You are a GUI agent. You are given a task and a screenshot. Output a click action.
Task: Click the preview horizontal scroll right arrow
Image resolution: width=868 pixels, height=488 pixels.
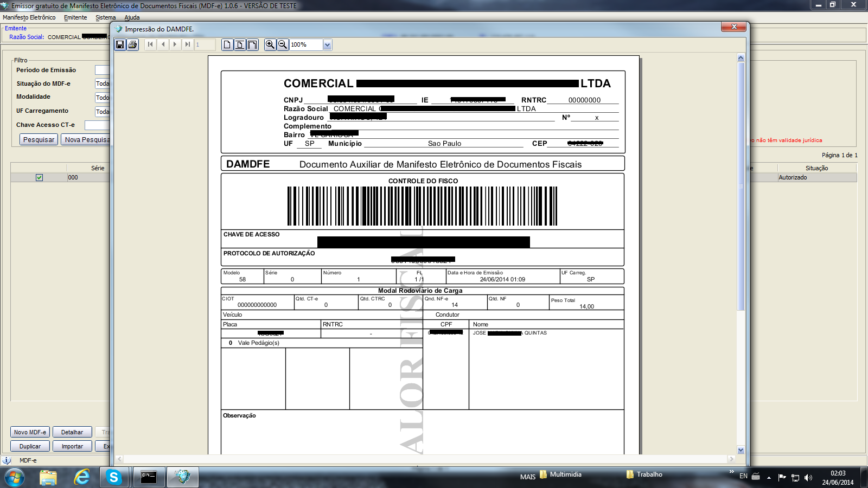731,459
